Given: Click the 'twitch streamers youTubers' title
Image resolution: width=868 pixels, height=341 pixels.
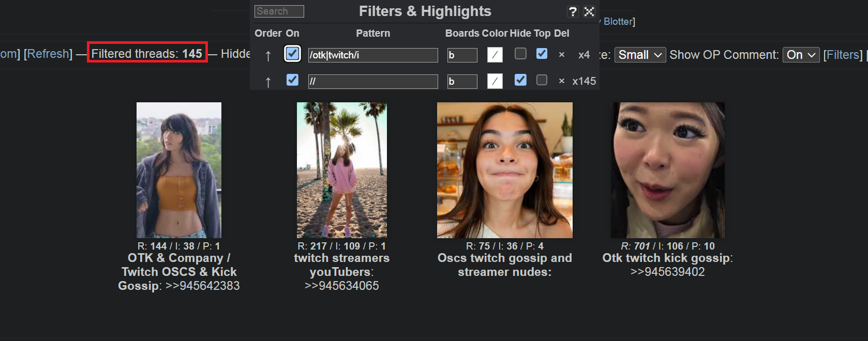Looking at the screenshot, I should 342,265.
